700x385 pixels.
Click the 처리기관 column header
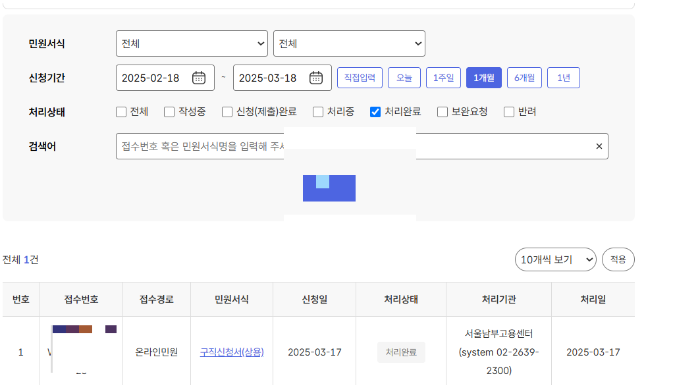pos(499,299)
